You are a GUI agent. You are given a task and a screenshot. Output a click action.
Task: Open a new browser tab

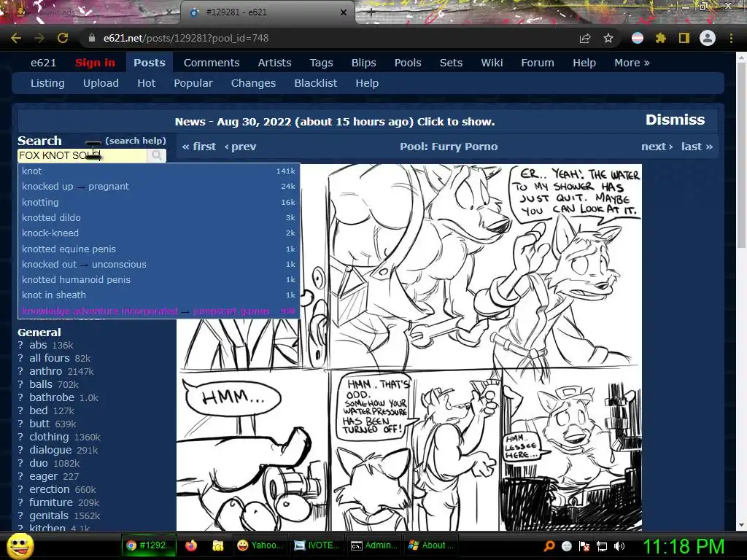click(x=371, y=12)
